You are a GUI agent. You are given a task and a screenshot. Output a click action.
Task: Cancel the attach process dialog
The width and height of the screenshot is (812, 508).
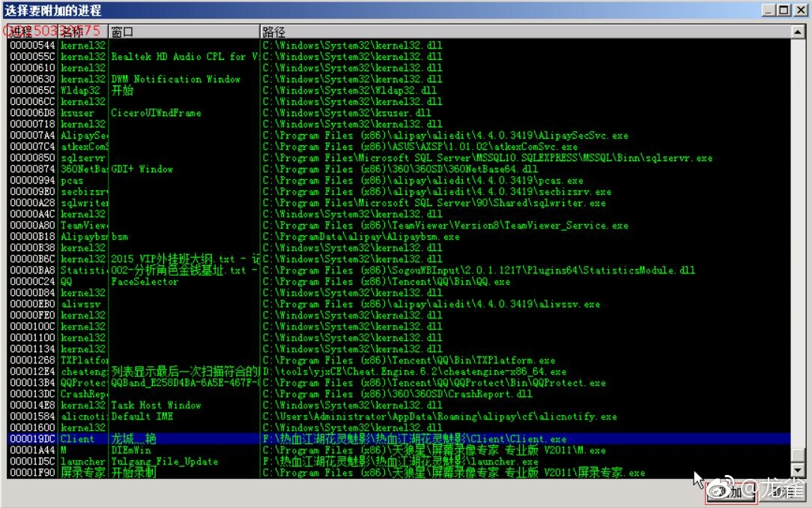pos(784,492)
